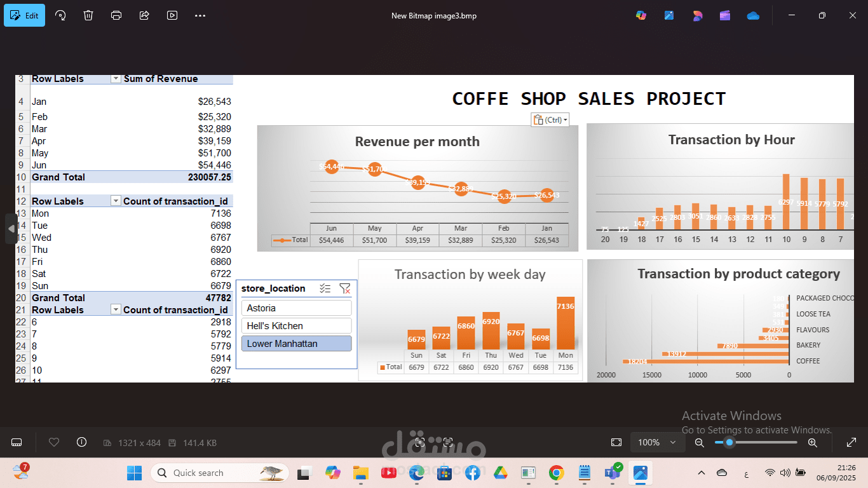Viewport: 868px width, 488px height.
Task: Open Google Chrome on the taskbar
Action: [x=556, y=473]
